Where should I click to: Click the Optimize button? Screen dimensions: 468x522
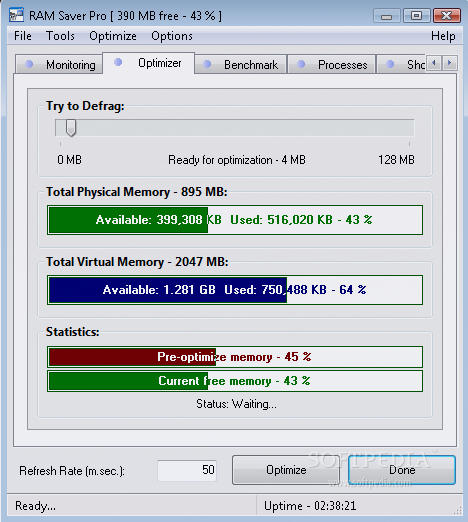point(286,470)
